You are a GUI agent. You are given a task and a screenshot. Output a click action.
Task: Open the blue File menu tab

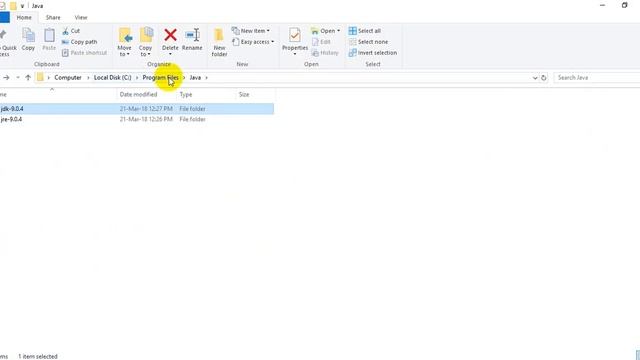tap(4, 18)
